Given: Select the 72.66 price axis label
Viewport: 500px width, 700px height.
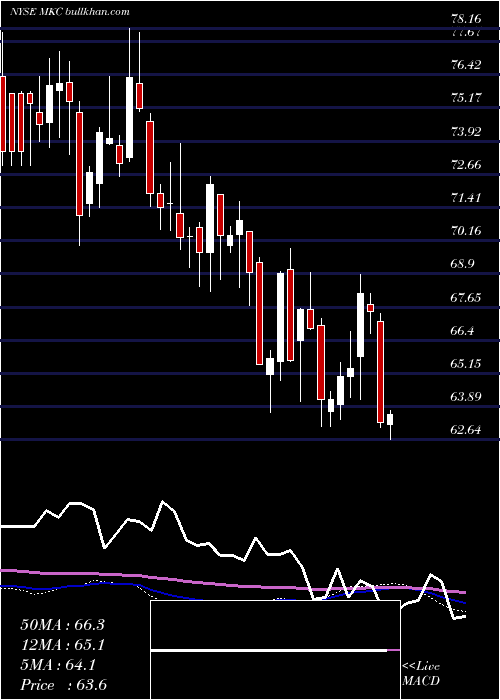Looking at the screenshot, I should [466, 165].
